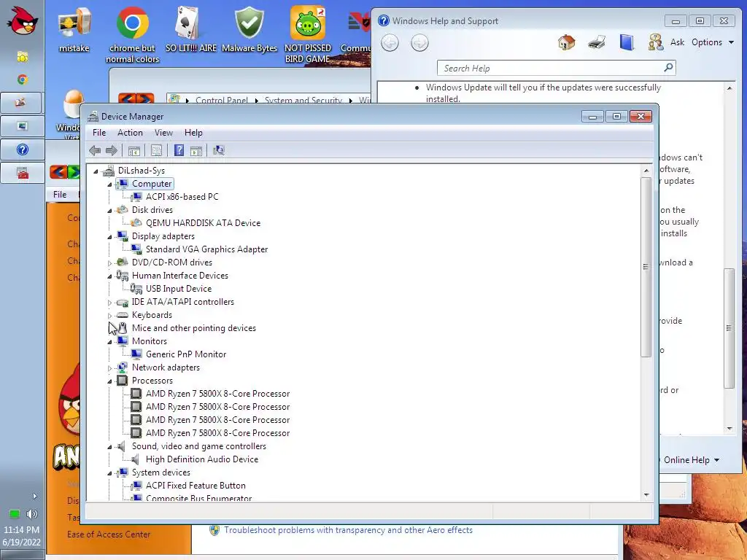
Task: Expand the Network adapters category
Action: point(109,368)
